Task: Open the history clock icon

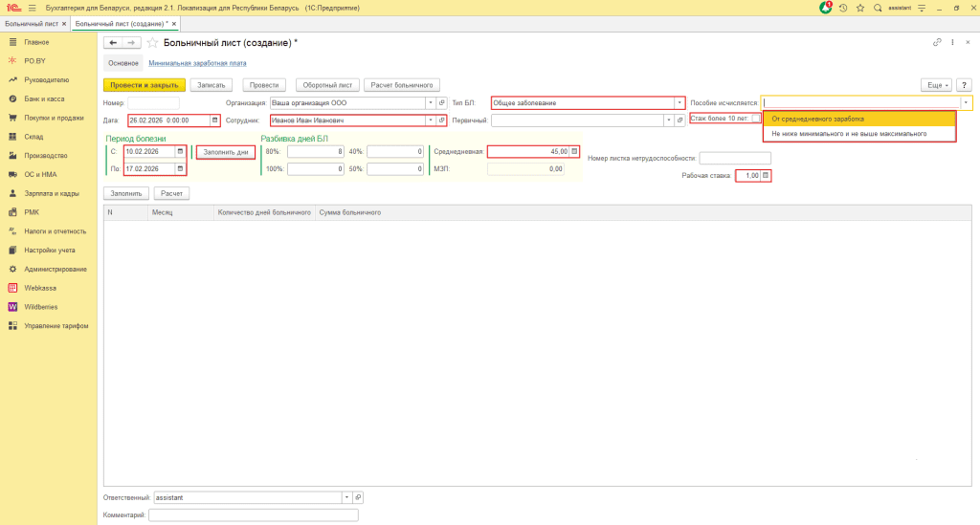Action: coord(843,8)
